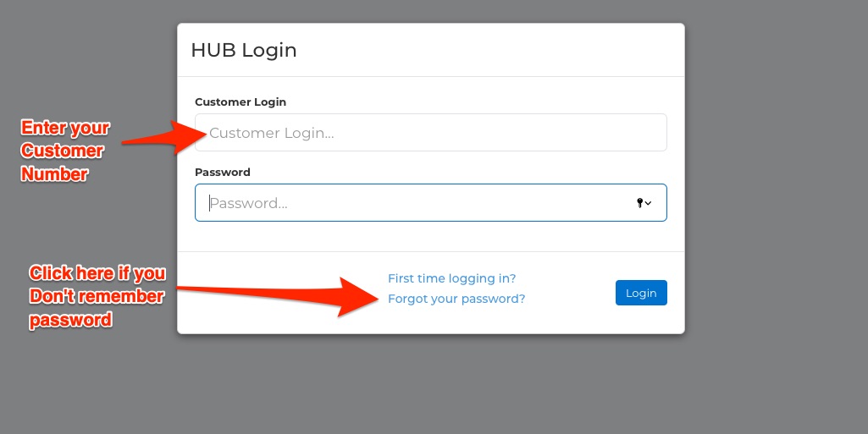Open the "First time logging in?" link
This screenshot has height=434, width=868.
451,278
